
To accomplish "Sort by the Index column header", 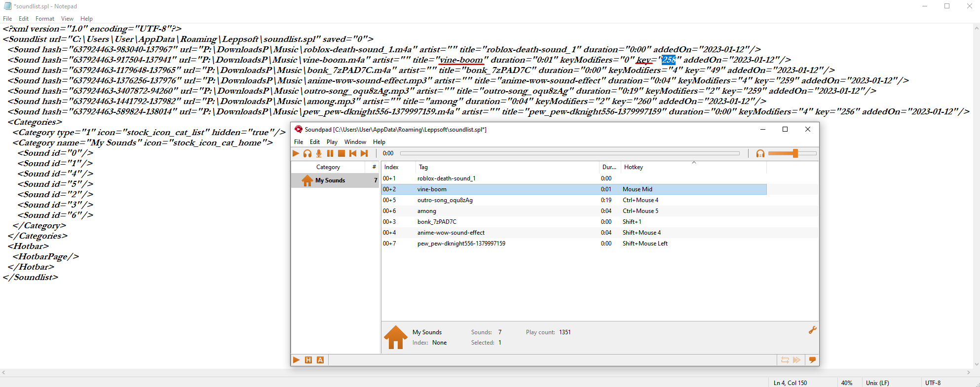I will coord(398,167).
